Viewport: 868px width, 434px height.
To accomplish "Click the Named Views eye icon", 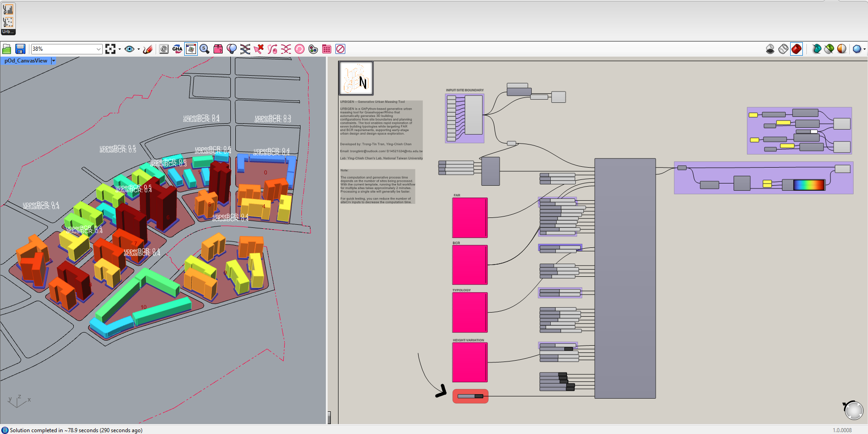I will point(129,49).
